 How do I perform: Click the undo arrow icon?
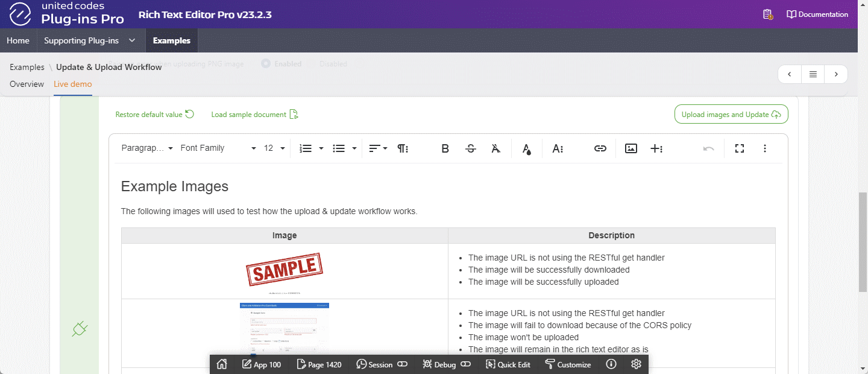pos(709,148)
